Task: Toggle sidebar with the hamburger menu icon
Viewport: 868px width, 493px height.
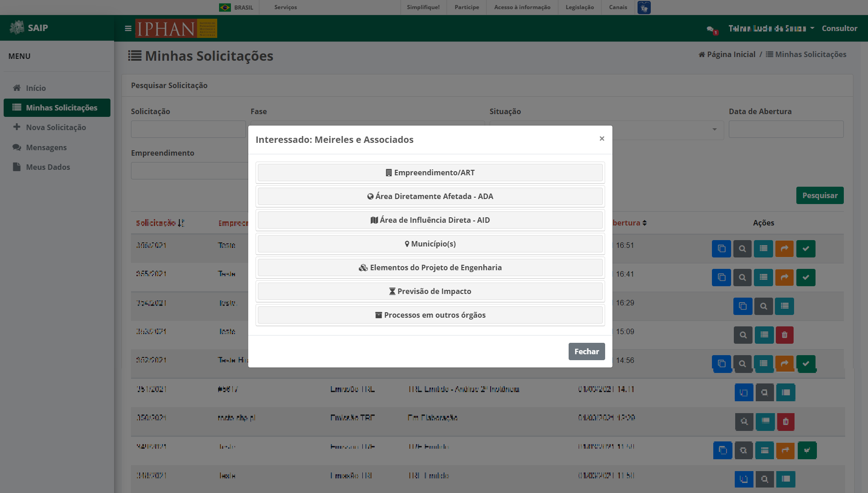Action: point(128,28)
